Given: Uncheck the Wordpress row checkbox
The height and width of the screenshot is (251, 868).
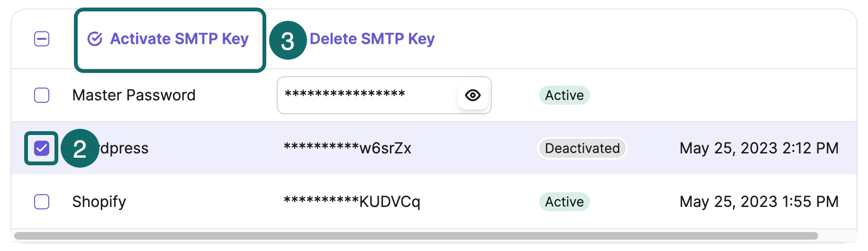Looking at the screenshot, I should click(x=42, y=148).
